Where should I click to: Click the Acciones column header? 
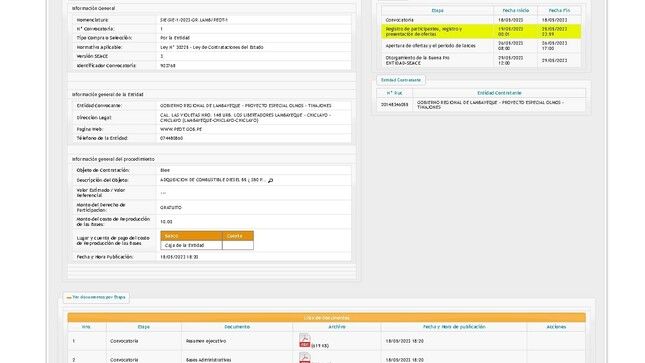pyautogui.click(x=556, y=327)
